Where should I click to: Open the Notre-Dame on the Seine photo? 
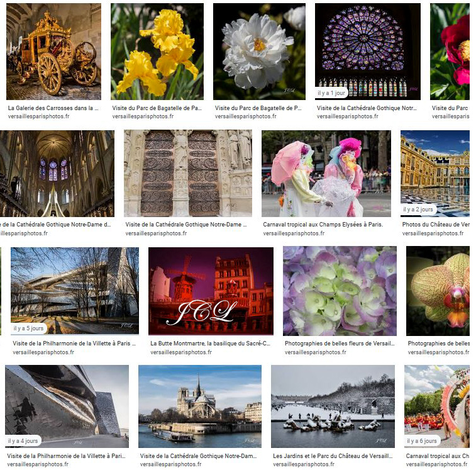click(199, 406)
